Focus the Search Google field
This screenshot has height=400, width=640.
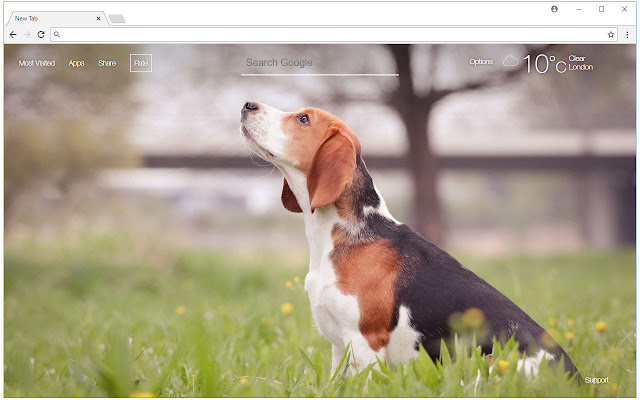[320, 64]
